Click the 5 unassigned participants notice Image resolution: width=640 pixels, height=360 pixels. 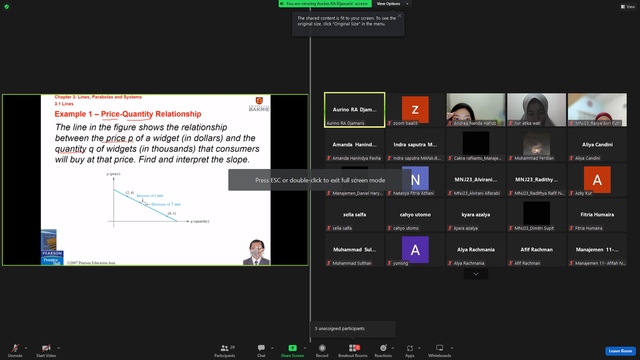[353, 329]
